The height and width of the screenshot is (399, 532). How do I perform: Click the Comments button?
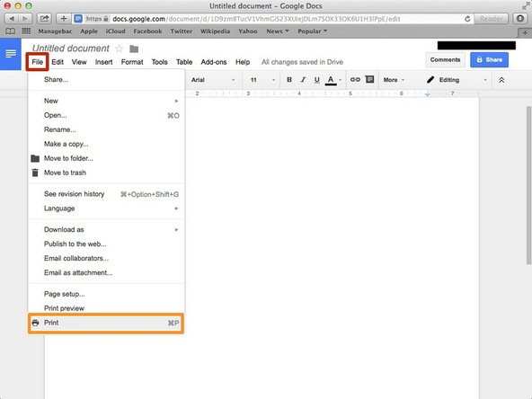click(x=445, y=59)
